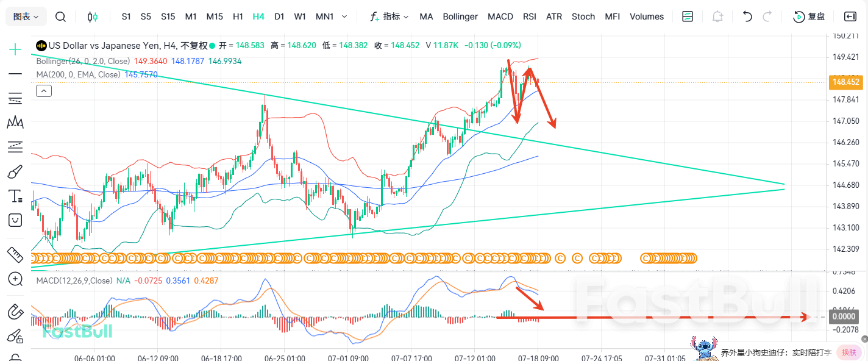
Task: Open the text annotation tool
Action: pyautogui.click(x=15, y=196)
